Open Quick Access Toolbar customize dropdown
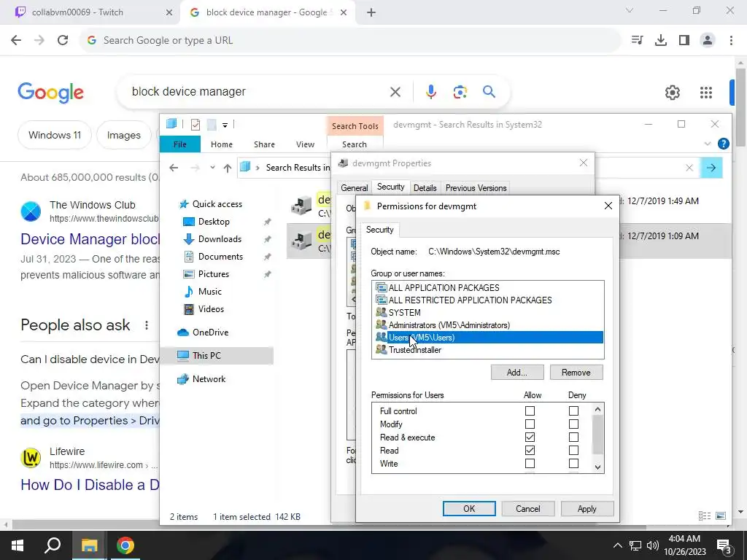This screenshot has width=747, height=560. 225,125
